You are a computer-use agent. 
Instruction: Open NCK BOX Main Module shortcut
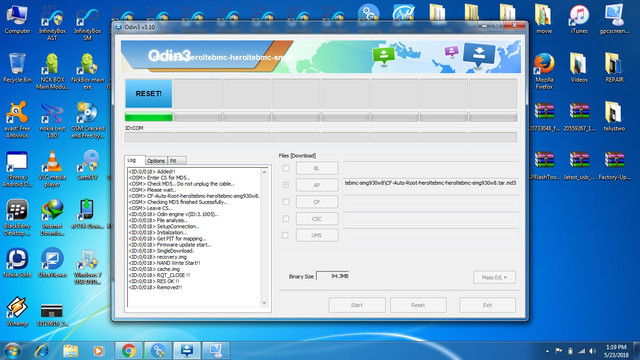(52, 72)
